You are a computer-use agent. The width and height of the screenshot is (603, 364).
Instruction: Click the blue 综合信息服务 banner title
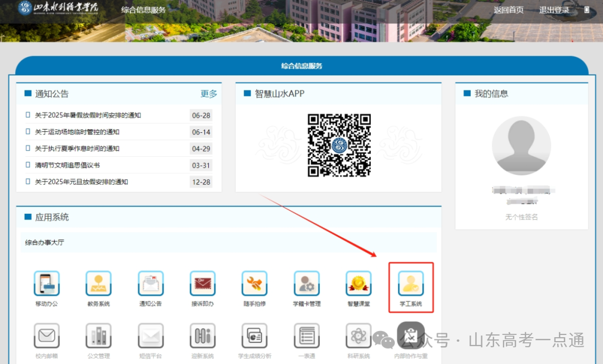coord(301,66)
